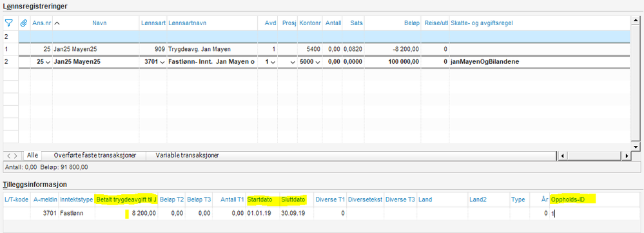Open the Lønnsart 3701 dropdown arrow
Viewport: 644px width, 233px height.
pos(162,62)
